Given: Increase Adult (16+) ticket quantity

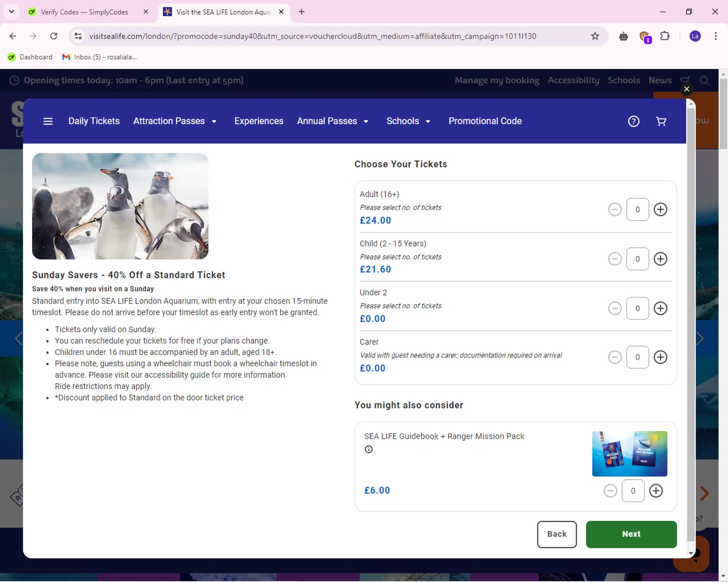Looking at the screenshot, I should (661, 210).
